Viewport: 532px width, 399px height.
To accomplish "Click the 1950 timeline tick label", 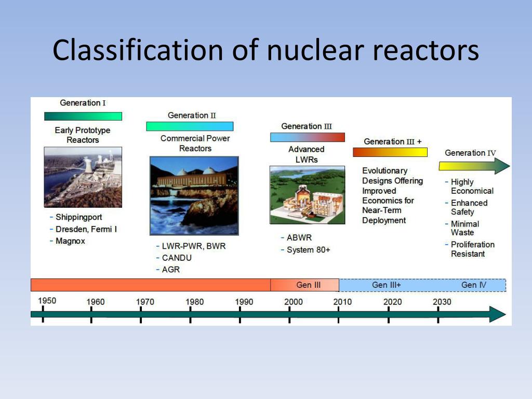I will coord(47,301).
